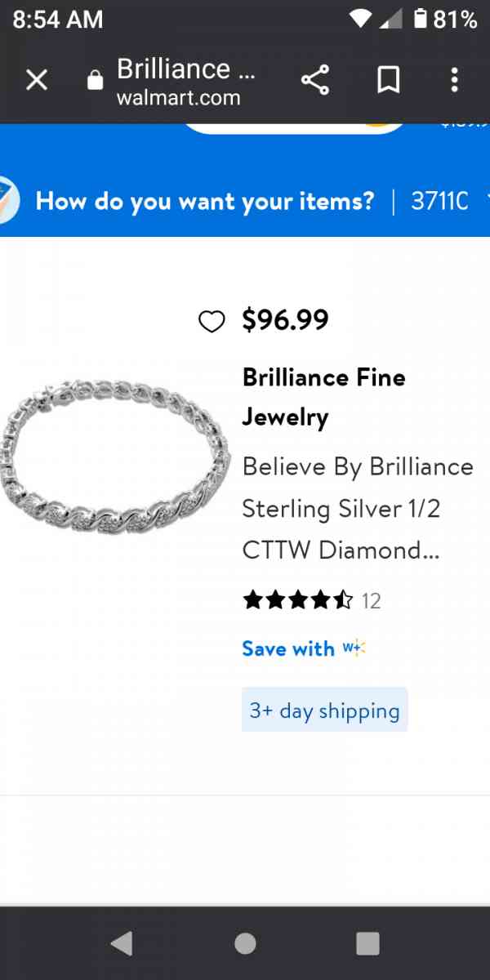Tap the 3+ day shipping badge
The image size is (490, 980).
coord(324,710)
